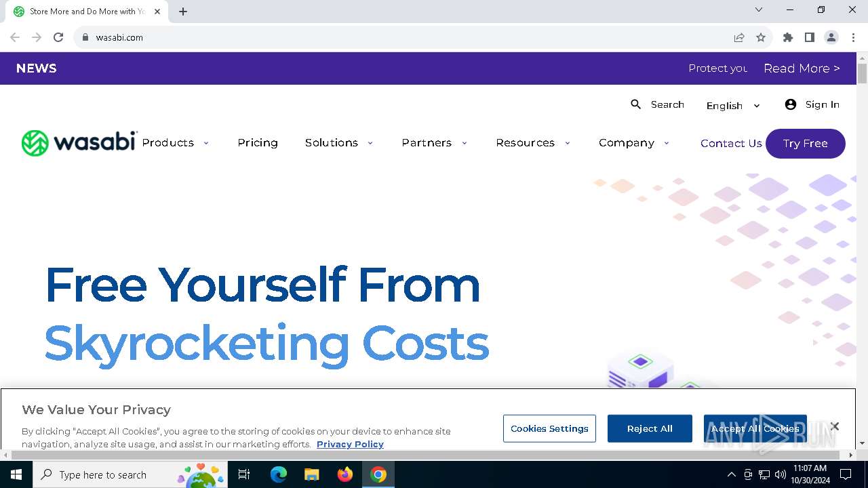Open Chrome three-dot menu

(853, 37)
